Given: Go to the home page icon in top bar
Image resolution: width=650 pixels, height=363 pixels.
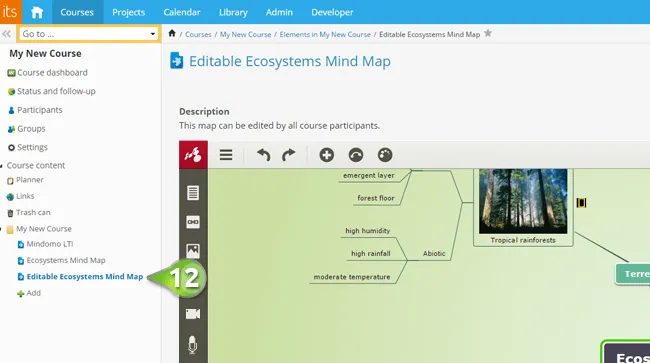Looking at the screenshot, I should (37, 12).
